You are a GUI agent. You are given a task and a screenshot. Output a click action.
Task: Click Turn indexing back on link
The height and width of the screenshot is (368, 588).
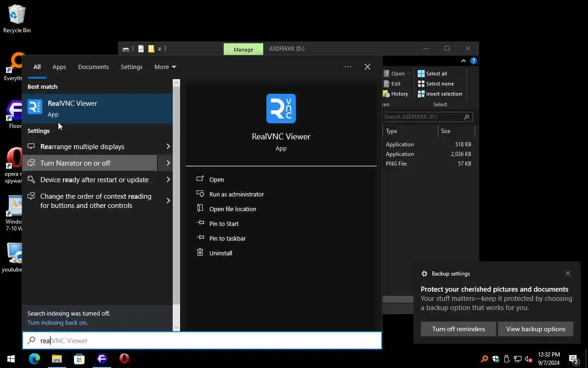[57, 322]
